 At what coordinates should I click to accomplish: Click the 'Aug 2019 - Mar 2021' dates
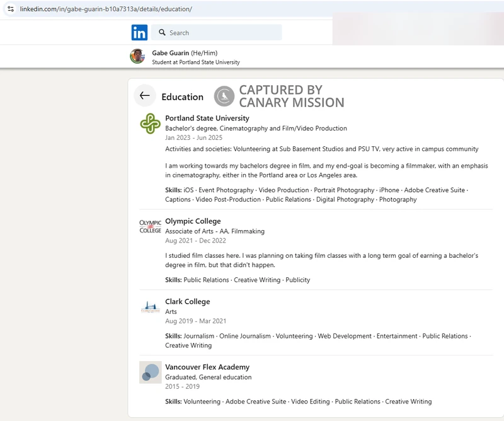tap(195, 321)
